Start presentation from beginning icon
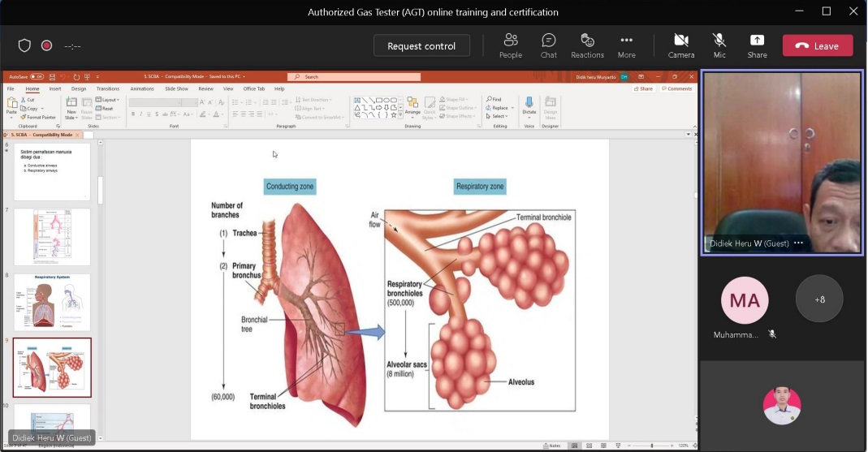Viewport: 868px width, 452px height. coord(87,77)
